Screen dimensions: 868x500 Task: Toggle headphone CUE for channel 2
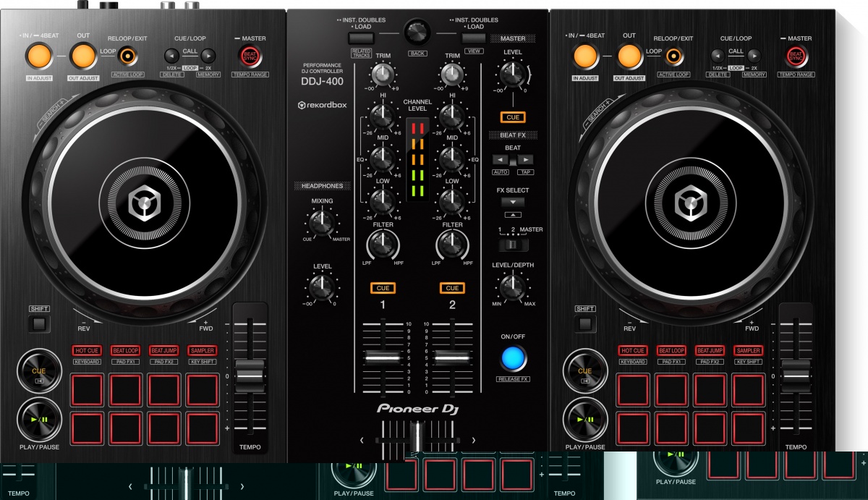[x=452, y=288]
